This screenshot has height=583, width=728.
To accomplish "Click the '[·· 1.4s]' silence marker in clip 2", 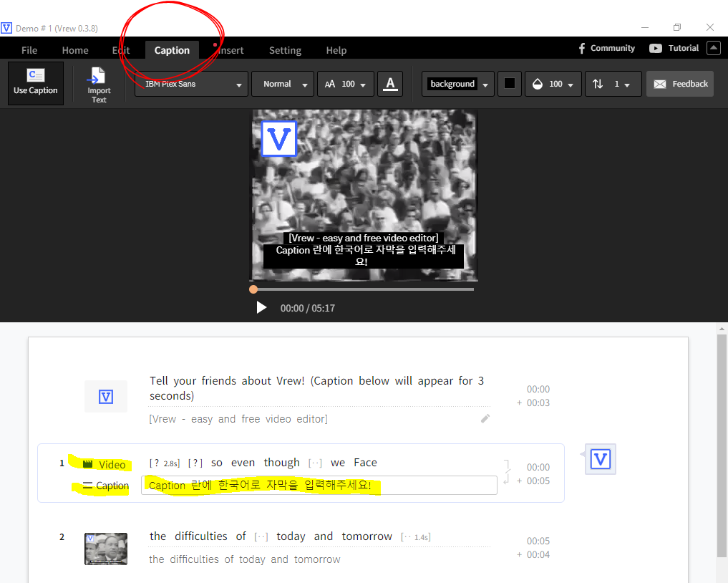I will pyautogui.click(x=415, y=537).
